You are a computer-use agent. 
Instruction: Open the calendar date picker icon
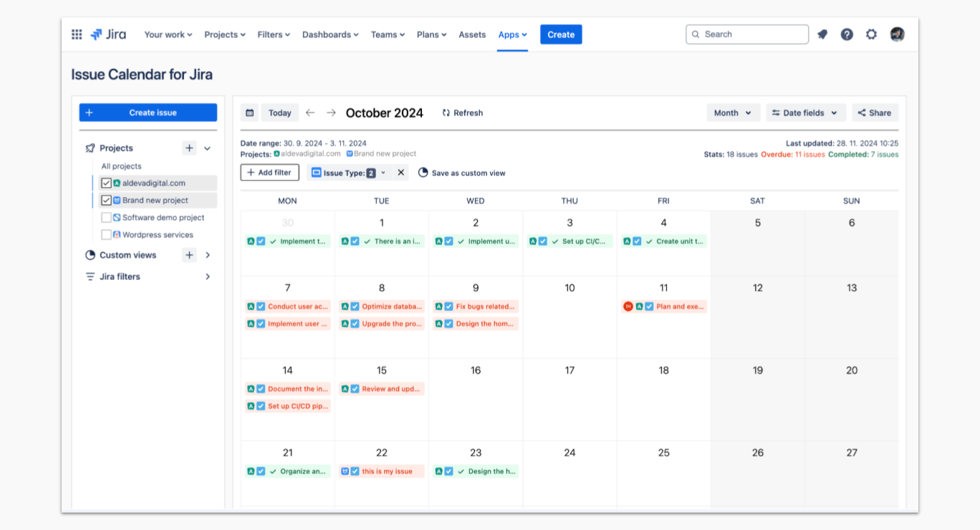(249, 113)
